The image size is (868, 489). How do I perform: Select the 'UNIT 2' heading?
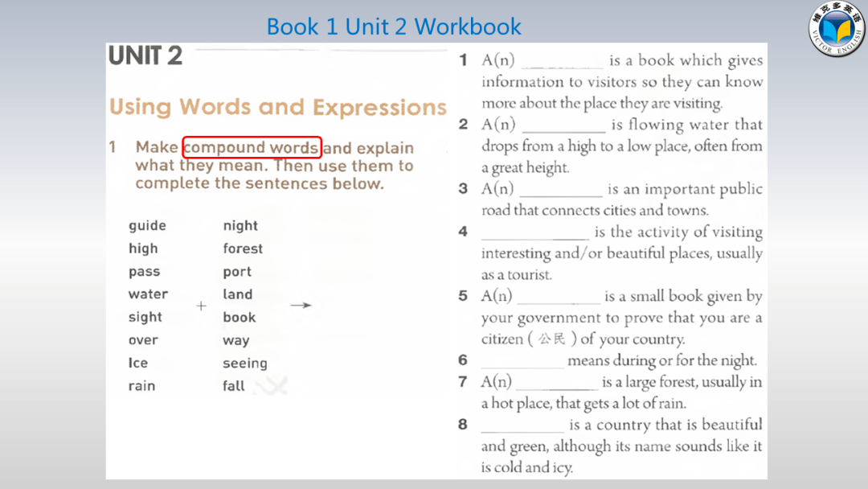(x=145, y=56)
